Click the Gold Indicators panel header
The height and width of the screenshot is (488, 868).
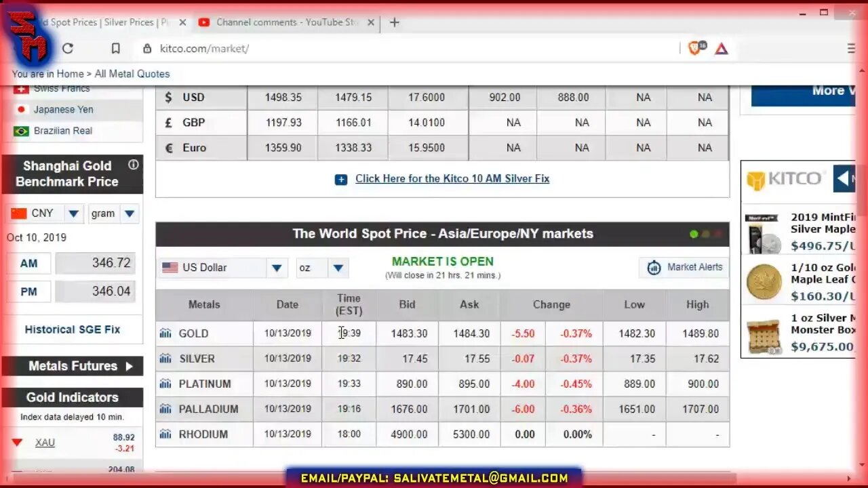tap(73, 397)
